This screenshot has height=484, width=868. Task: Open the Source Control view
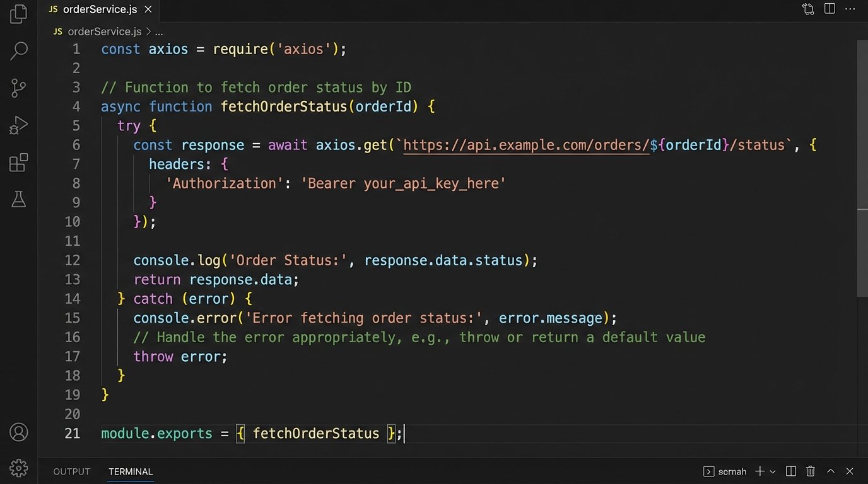coord(19,88)
